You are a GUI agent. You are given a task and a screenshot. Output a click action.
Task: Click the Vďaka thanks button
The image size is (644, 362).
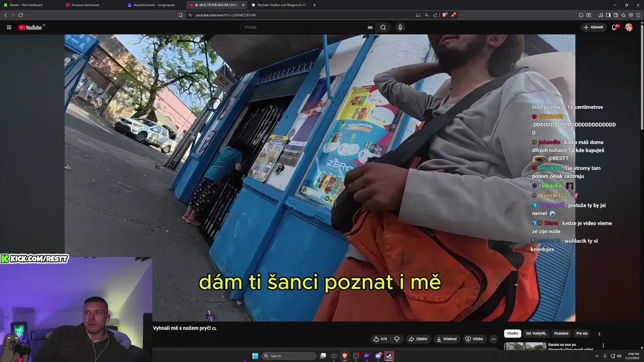click(x=474, y=339)
